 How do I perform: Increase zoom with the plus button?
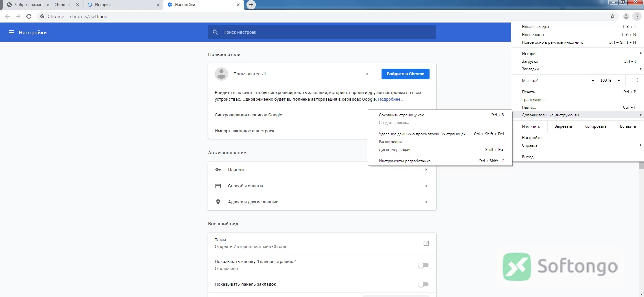pyautogui.click(x=619, y=80)
